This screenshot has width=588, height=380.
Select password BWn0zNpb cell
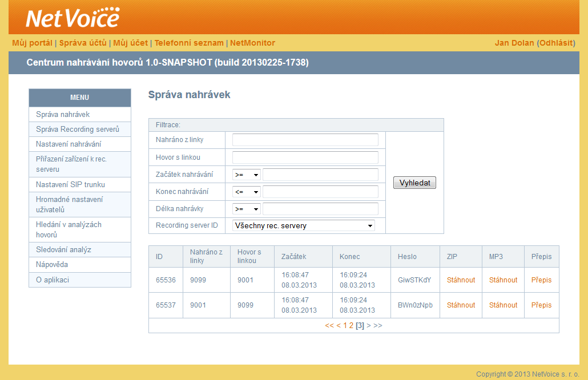tap(415, 305)
